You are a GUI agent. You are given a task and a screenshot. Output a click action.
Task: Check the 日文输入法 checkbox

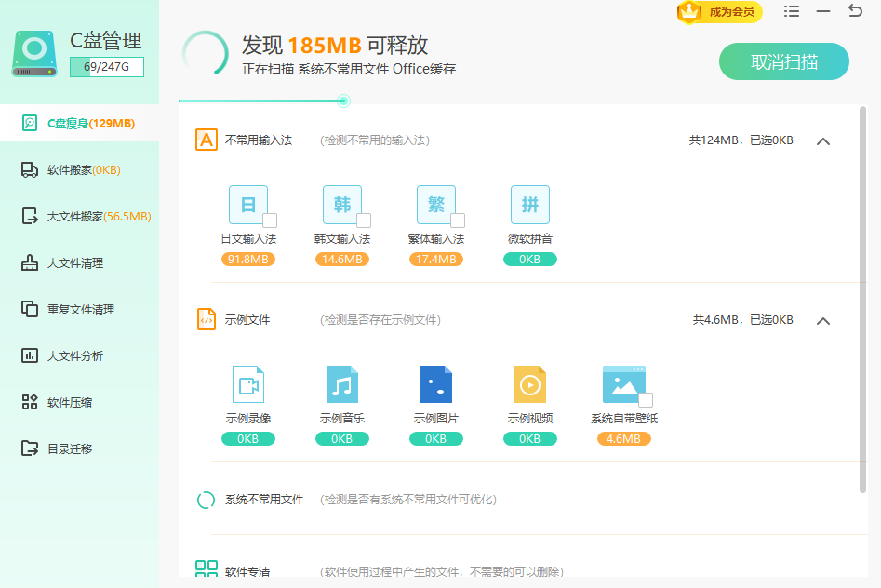[270, 220]
